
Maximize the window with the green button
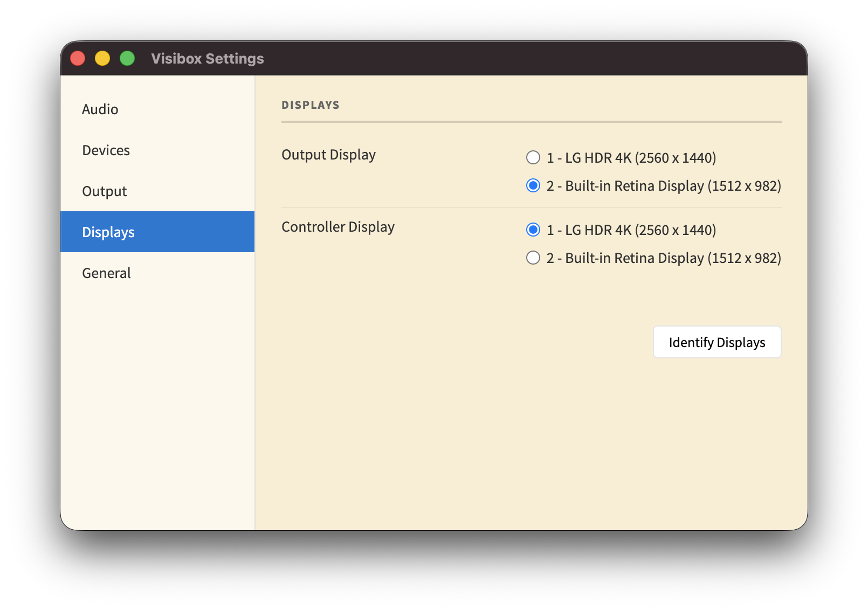point(127,58)
